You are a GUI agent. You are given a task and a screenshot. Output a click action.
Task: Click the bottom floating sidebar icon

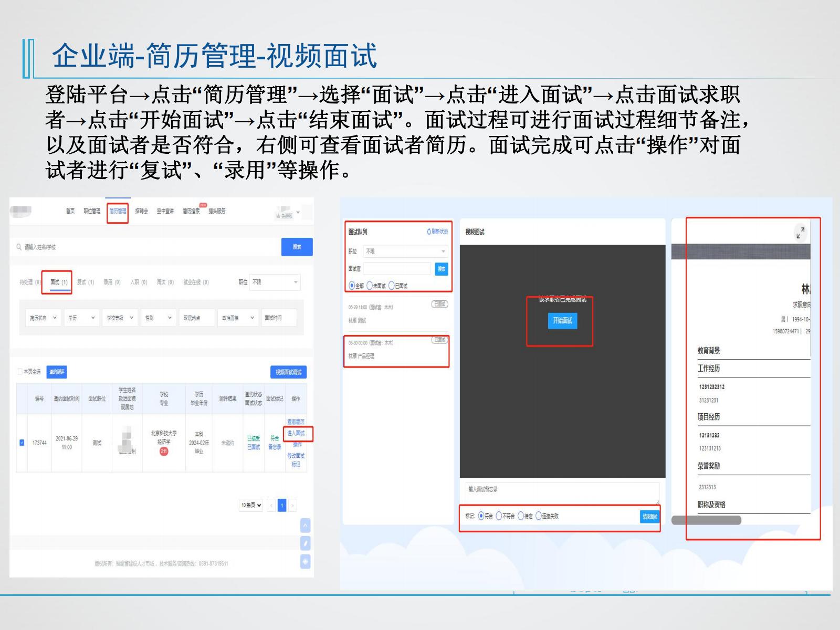click(x=306, y=561)
